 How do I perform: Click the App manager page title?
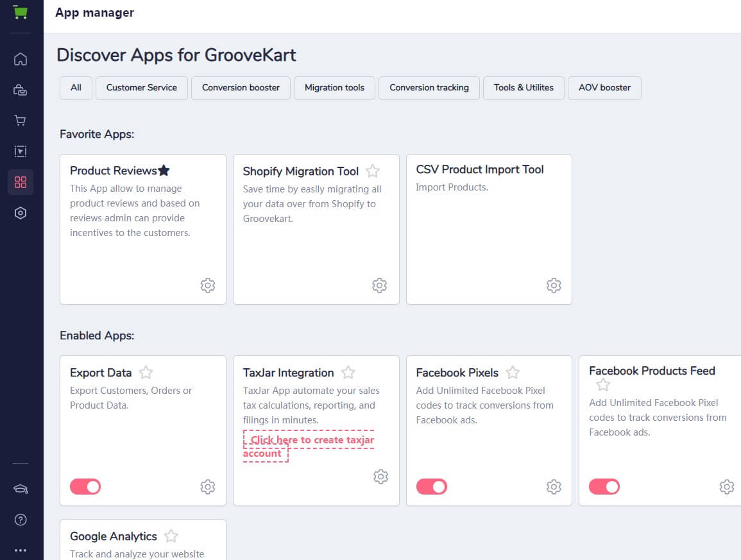(x=94, y=13)
